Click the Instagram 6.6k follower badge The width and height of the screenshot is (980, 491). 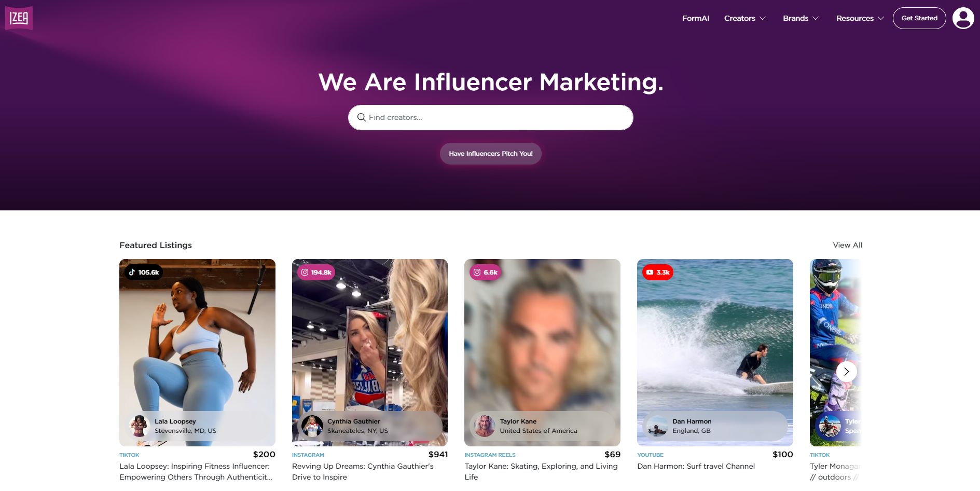coord(485,272)
